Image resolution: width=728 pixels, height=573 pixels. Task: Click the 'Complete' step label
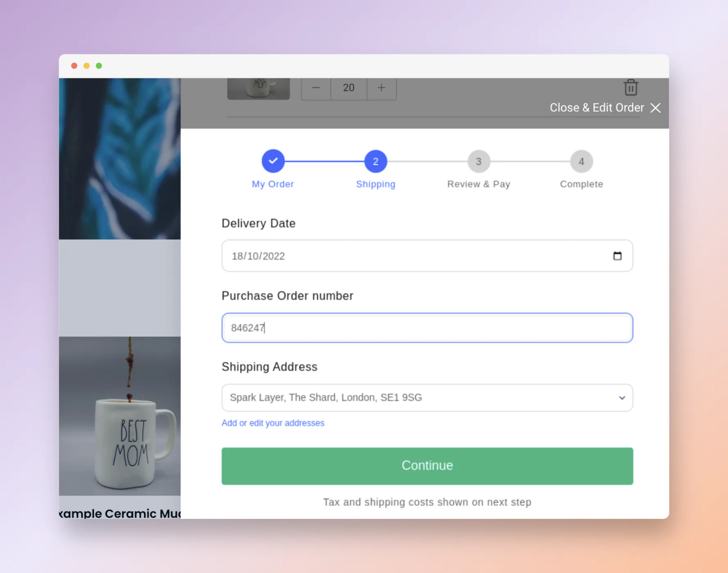(x=582, y=184)
